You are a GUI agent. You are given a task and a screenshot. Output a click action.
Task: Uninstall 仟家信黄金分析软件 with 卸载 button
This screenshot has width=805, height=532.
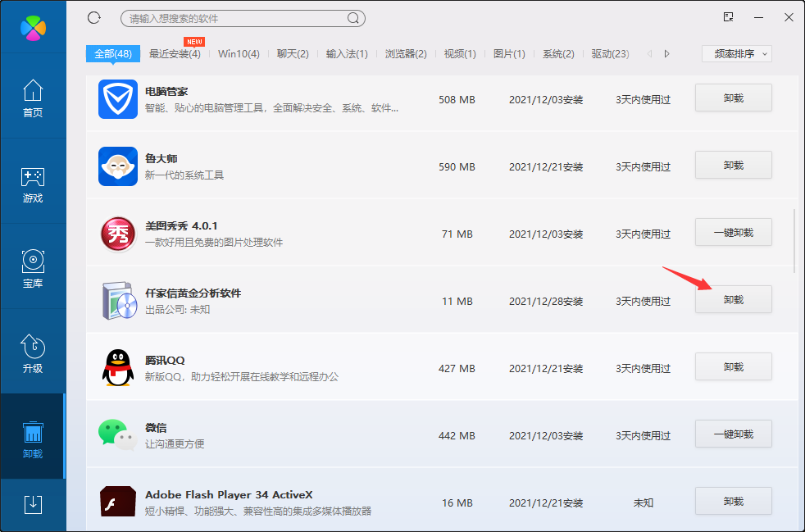pos(733,299)
